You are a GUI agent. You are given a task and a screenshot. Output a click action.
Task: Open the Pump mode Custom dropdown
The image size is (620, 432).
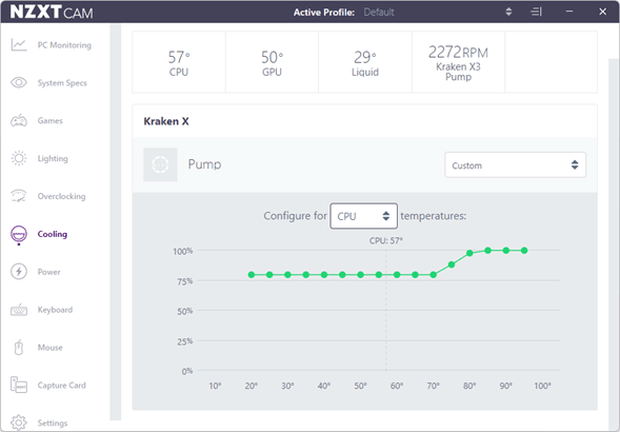click(x=515, y=165)
